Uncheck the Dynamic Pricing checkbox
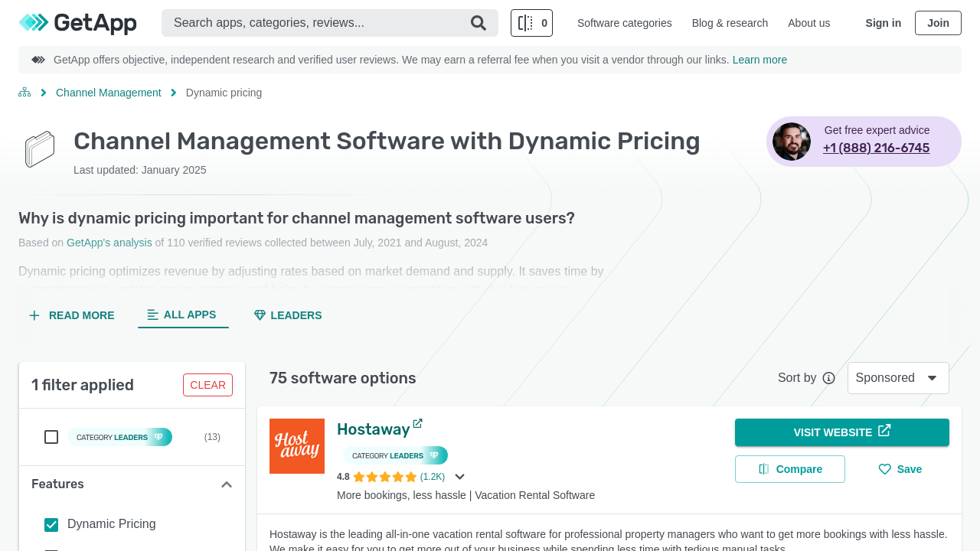 51,524
